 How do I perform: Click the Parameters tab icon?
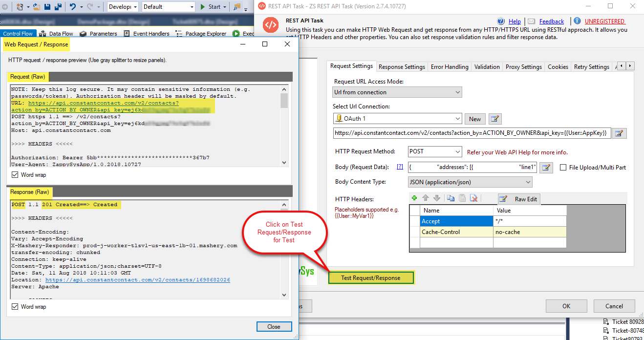coord(83,34)
